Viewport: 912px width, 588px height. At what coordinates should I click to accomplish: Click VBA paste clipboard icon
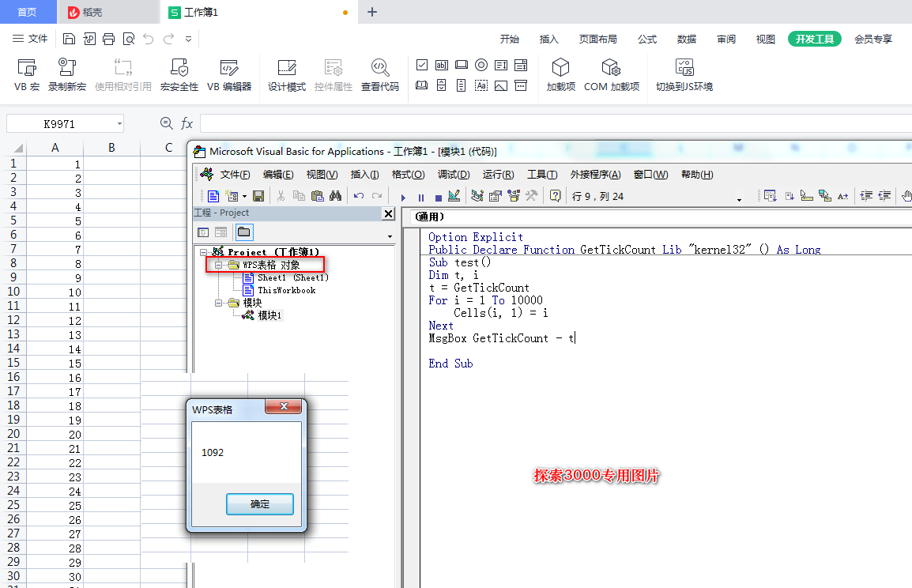(317, 196)
